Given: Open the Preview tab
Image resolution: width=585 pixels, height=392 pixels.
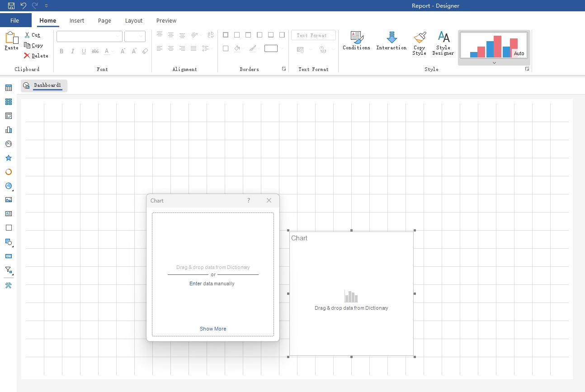Looking at the screenshot, I should 166,20.
